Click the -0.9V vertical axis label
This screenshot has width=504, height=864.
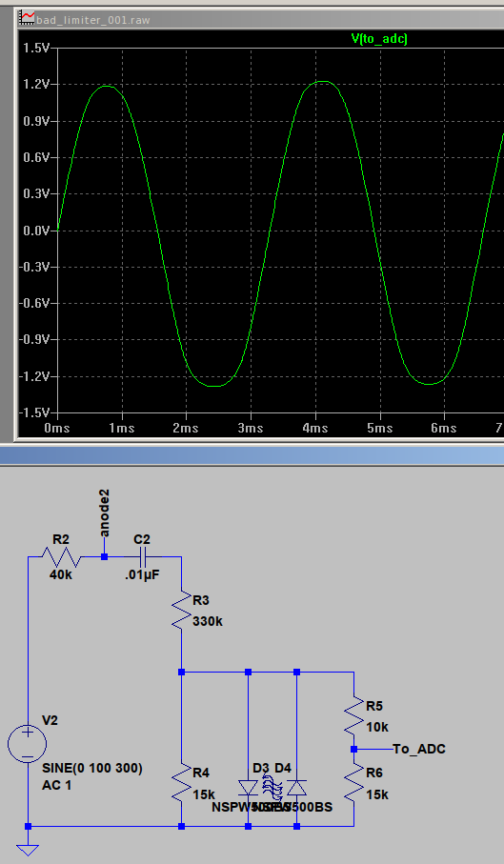click(34, 339)
